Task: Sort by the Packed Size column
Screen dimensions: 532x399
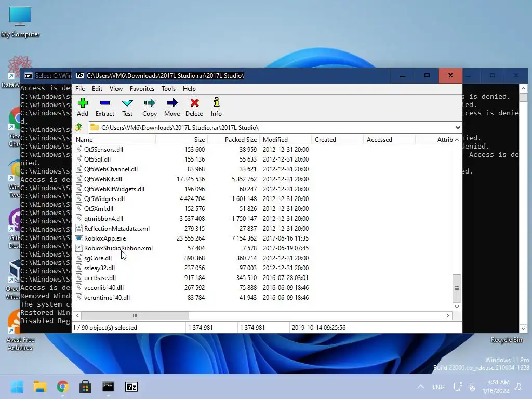Action: 234,139
